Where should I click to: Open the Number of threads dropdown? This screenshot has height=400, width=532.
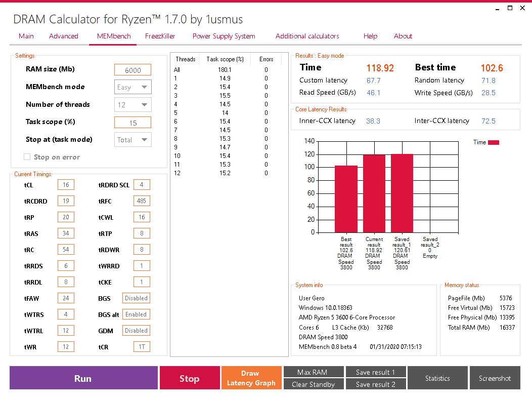click(x=133, y=104)
